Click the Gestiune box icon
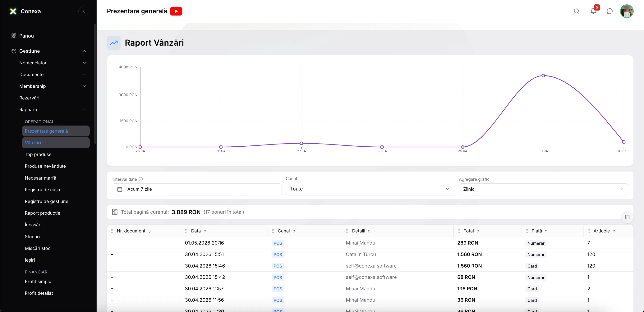Viewport: 644px width, 312px height. pos(14,51)
